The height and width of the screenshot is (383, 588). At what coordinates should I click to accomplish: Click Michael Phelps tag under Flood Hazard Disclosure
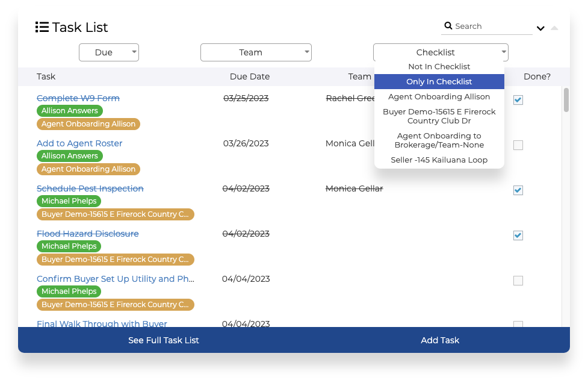pos(69,246)
